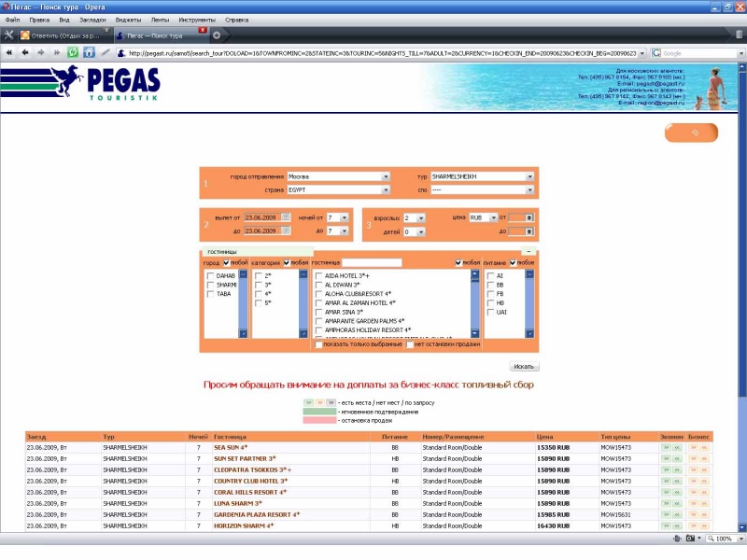
Task: Tick the 5* category checkbox
Action: pos(259,303)
